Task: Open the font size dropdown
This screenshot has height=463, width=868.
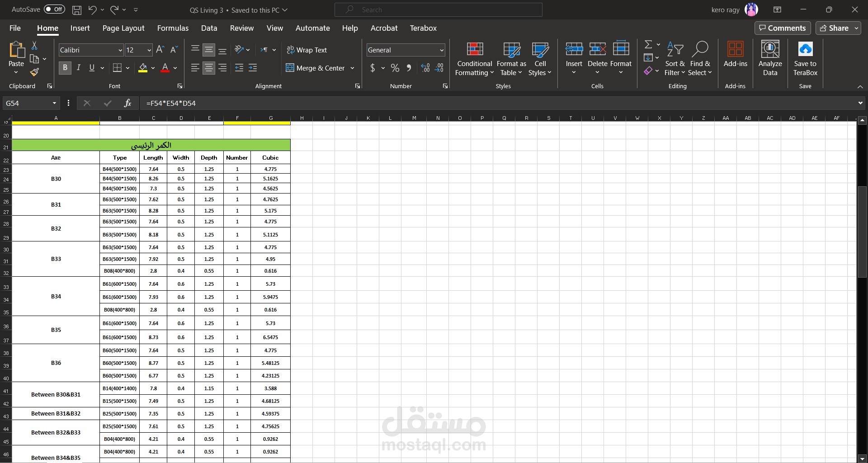Action: tap(149, 50)
